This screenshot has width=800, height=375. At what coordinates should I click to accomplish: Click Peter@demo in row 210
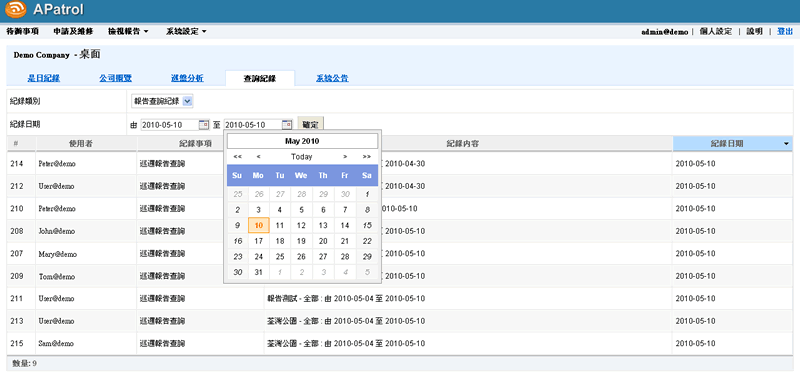(x=57, y=209)
